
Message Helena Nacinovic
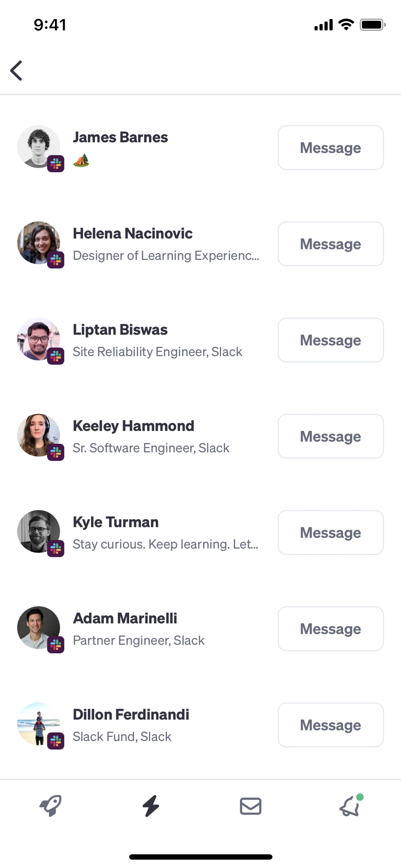point(331,244)
